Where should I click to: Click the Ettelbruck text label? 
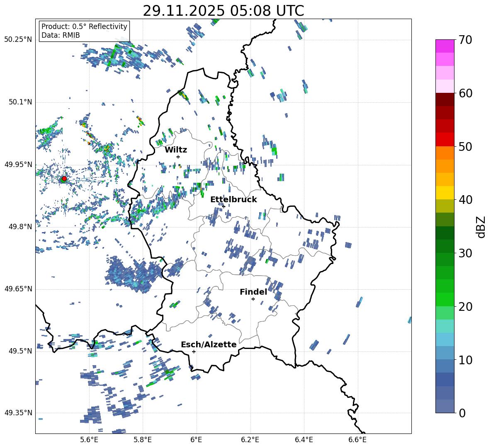click(233, 199)
